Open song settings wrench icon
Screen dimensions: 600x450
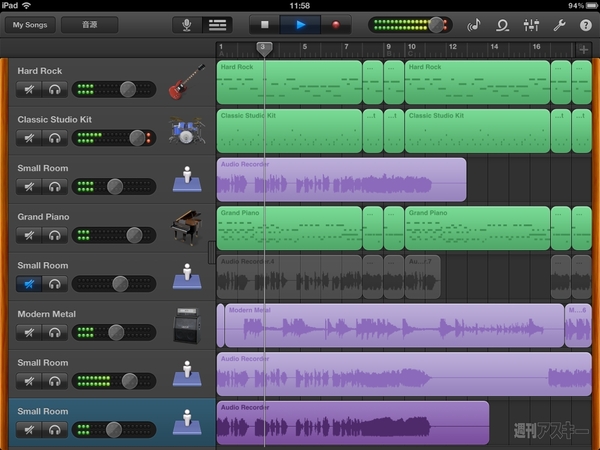558,24
